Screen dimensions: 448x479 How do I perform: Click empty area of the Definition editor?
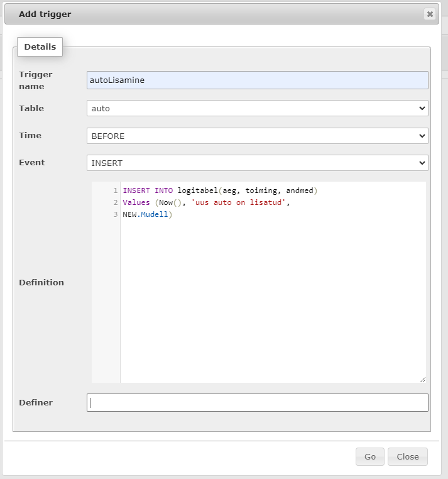[273, 302]
